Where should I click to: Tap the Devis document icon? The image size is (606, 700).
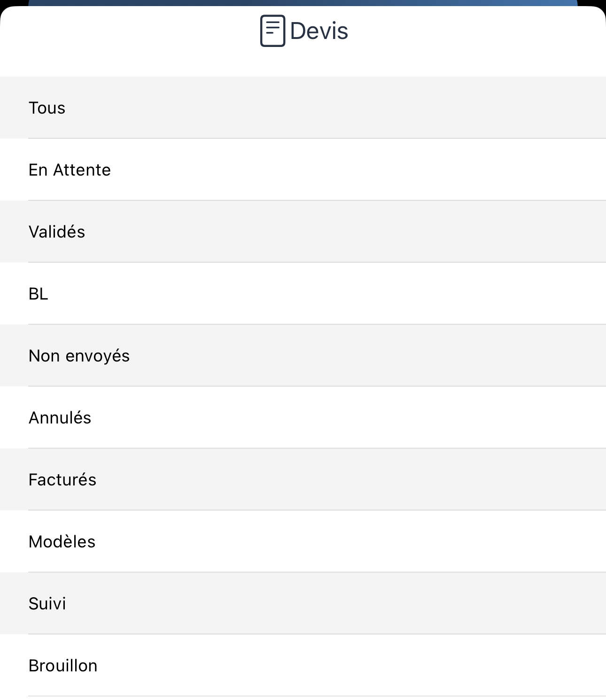pos(273,31)
